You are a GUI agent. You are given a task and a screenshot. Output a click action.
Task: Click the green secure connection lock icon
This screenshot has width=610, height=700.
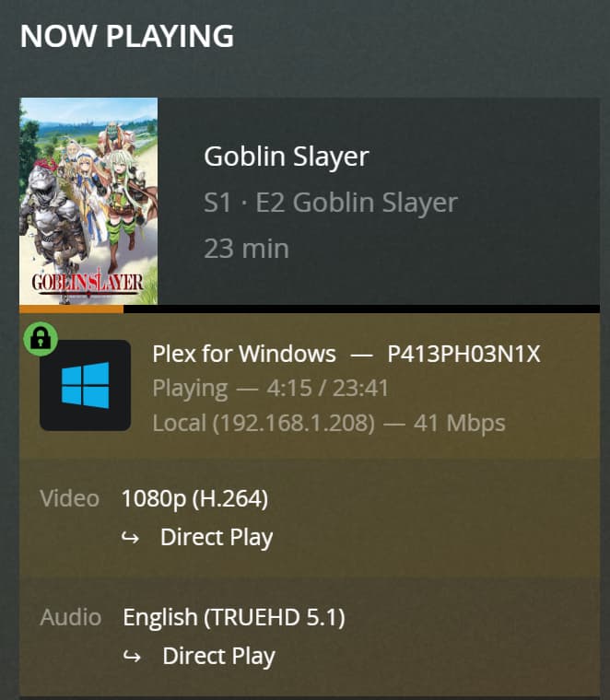point(41,338)
